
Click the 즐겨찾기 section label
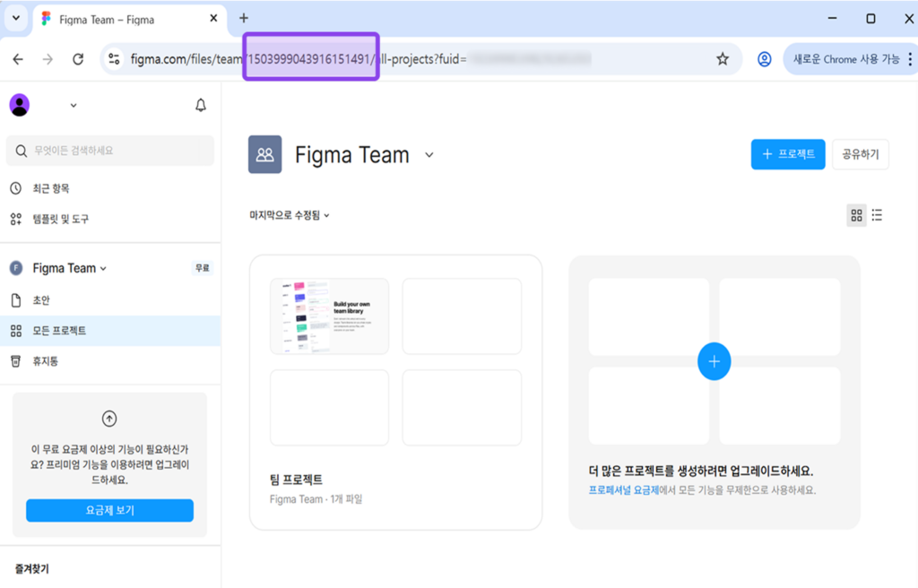[x=32, y=568]
